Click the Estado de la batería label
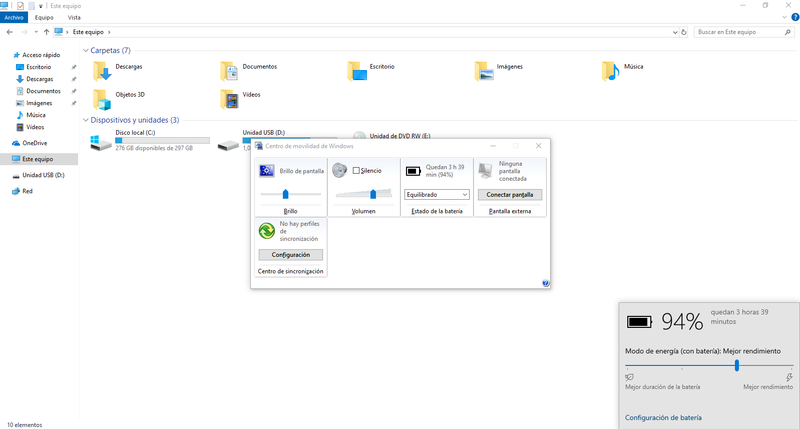 pyautogui.click(x=437, y=211)
